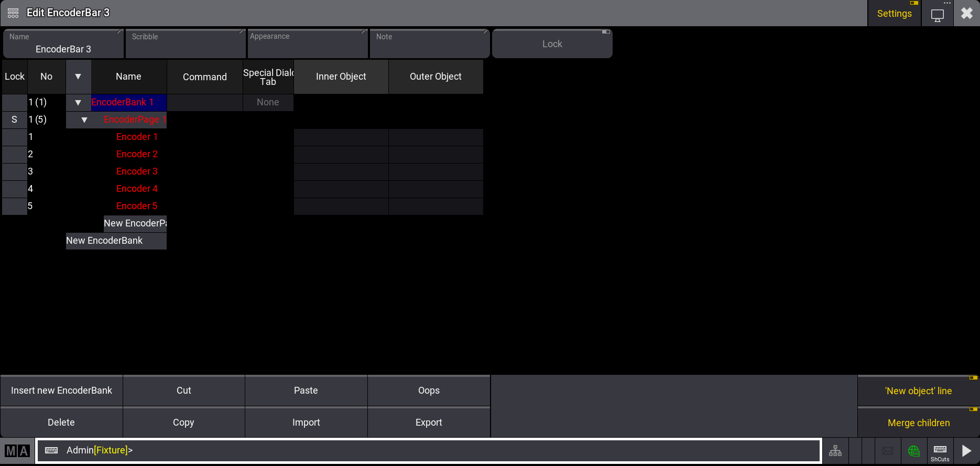Image resolution: width=980 pixels, height=466 pixels.
Task: Click the grid icon beside Edit EncoderBar title
Action: click(x=13, y=13)
